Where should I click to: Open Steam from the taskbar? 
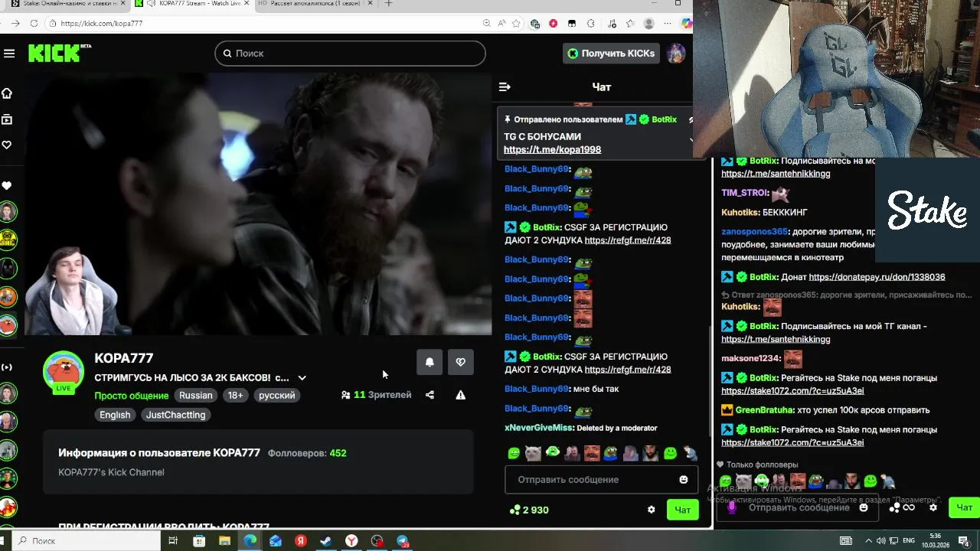(x=326, y=540)
